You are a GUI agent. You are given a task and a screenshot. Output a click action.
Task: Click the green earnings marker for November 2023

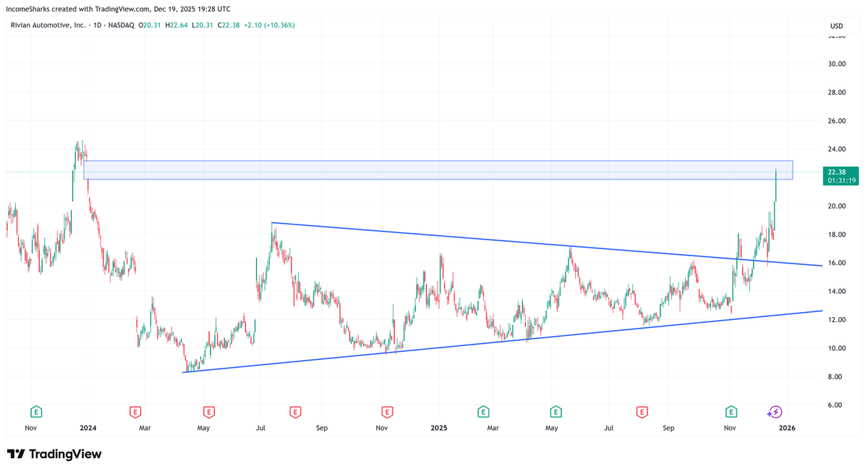[x=36, y=412]
